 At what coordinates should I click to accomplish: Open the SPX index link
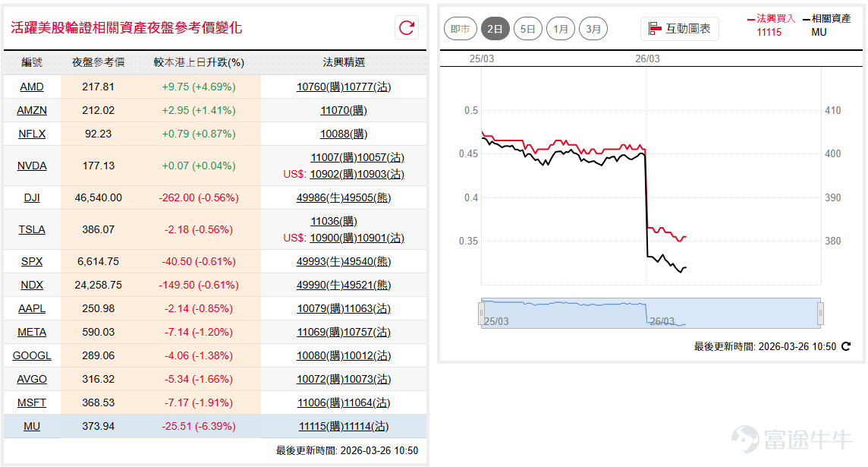(x=32, y=261)
